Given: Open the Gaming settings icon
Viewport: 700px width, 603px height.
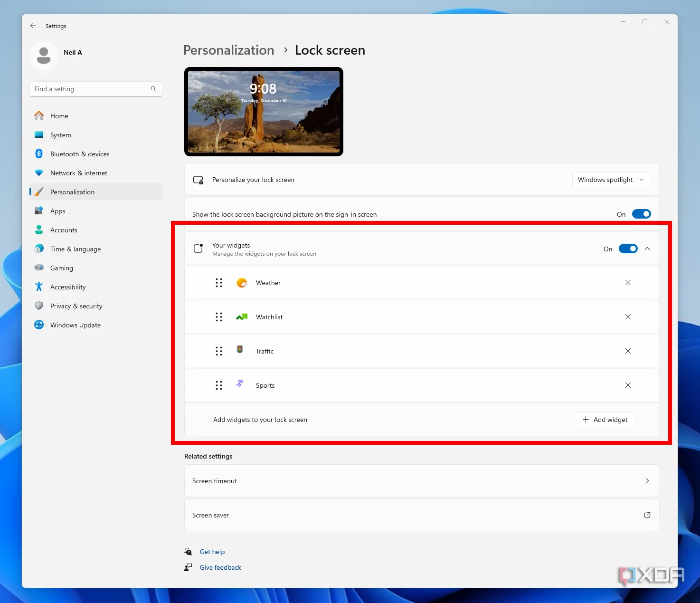Looking at the screenshot, I should tap(39, 268).
